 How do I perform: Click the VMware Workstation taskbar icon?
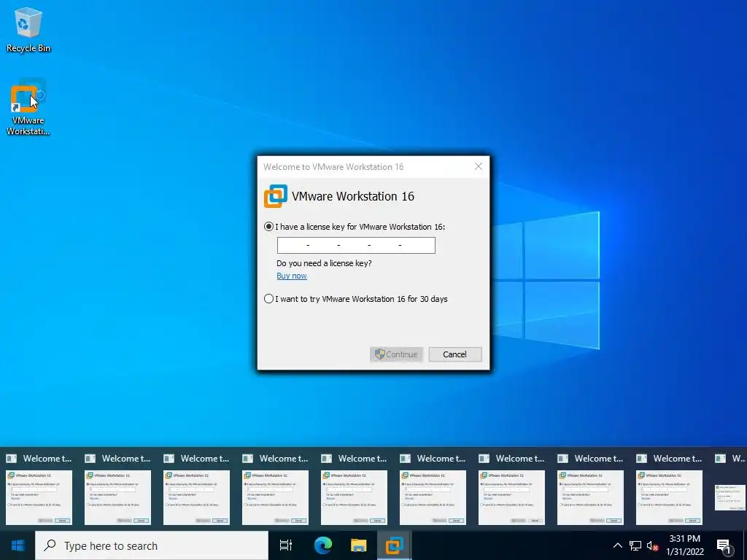[395, 545]
